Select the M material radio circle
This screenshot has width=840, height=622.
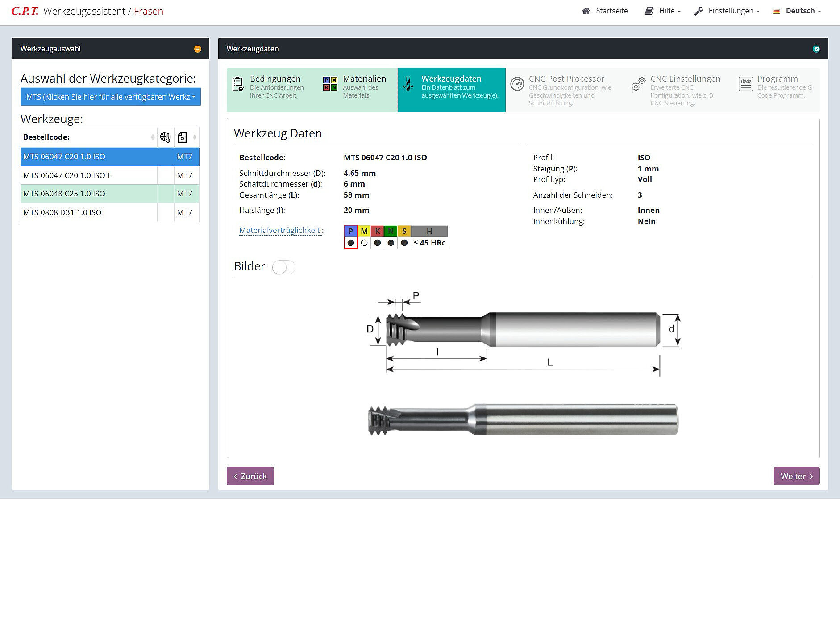pyautogui.click(x=364, y=243)
